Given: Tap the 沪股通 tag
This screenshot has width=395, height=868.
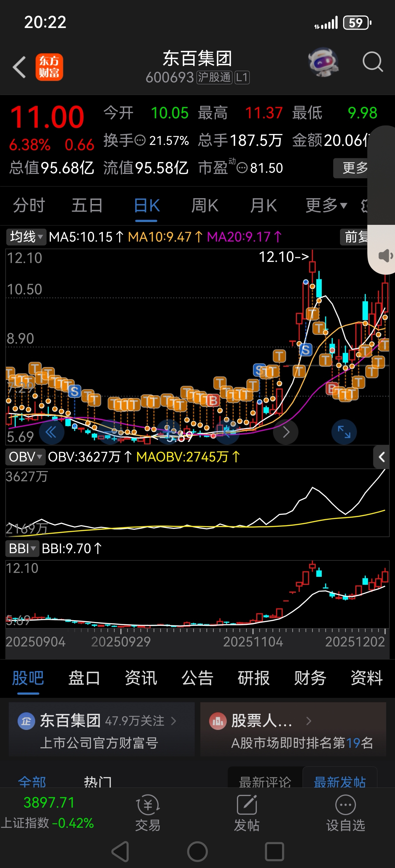Looking at the screenshot, I should point(215,77).
